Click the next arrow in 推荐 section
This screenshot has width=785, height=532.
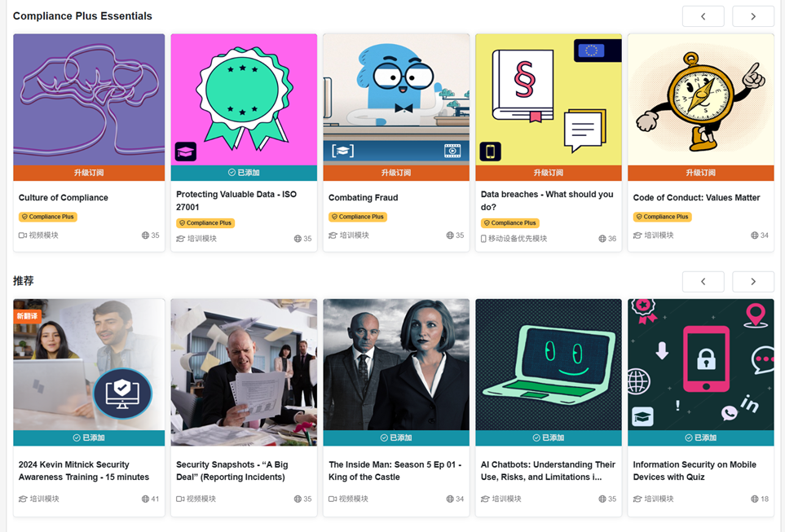[753, 282]
